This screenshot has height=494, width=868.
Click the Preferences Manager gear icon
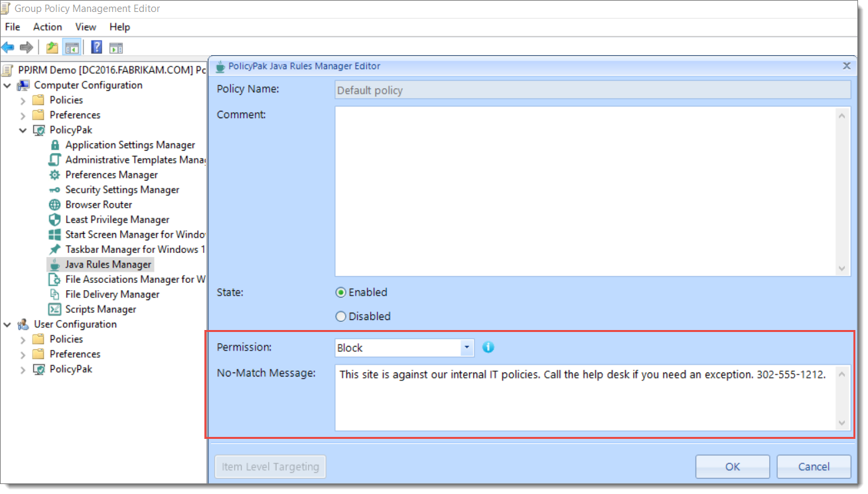coord(55,175)
